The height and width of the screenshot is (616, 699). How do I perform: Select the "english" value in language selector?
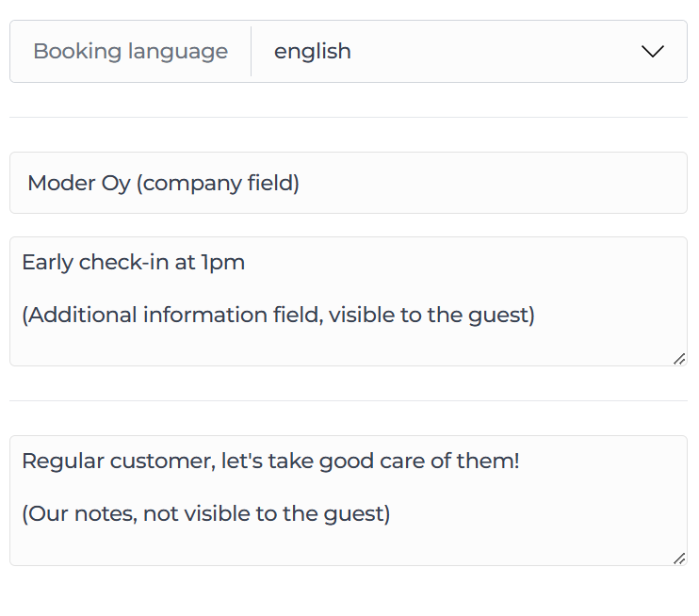tap(313, 52)
